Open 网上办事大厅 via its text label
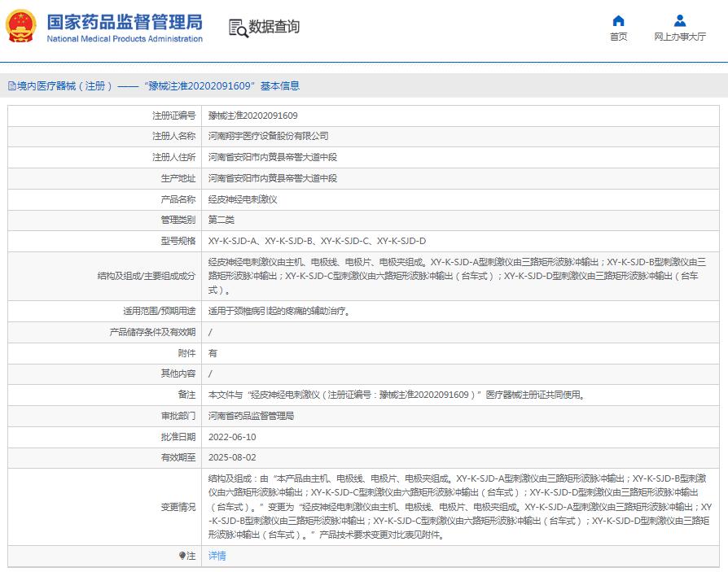Viewport: 728px width, 572px height. pyautogui.click(x=680, y=37)
